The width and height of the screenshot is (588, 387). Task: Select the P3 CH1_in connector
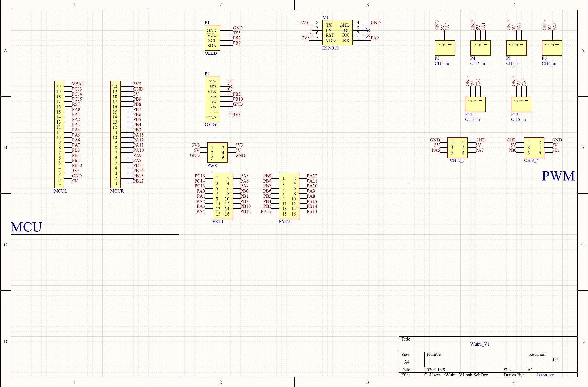(x=445, y=48)
